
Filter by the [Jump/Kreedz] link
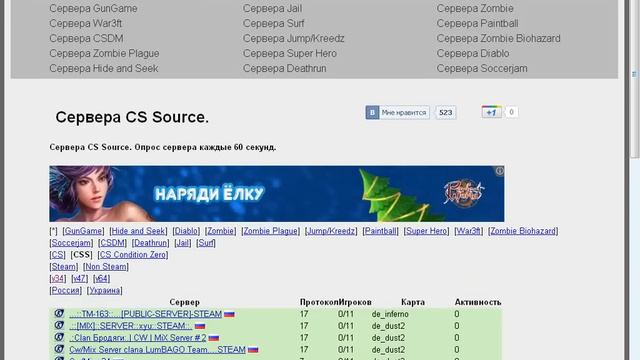(x=331, y=231)
